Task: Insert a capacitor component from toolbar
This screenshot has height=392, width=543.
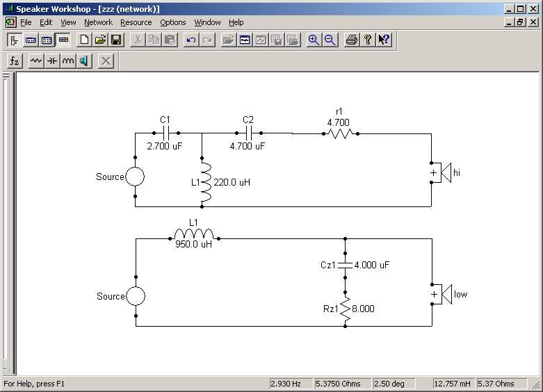Action: click(51, 61)
